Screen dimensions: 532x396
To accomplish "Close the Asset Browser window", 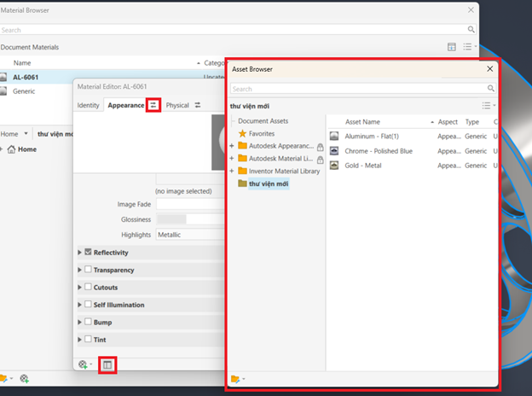I will [x=490, y=69].
